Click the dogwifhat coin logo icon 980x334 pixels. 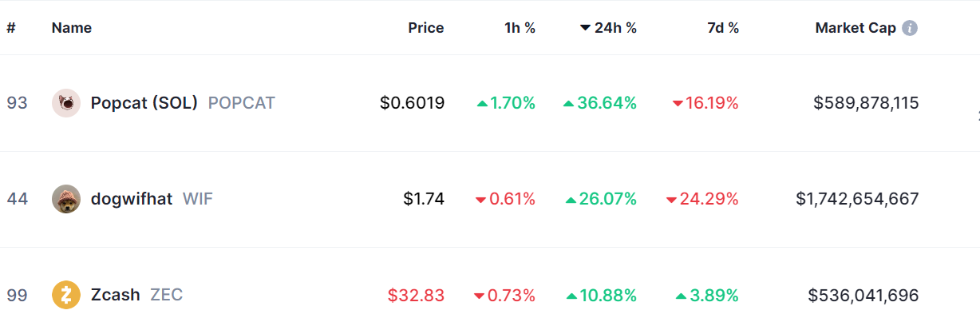point(66,199)
